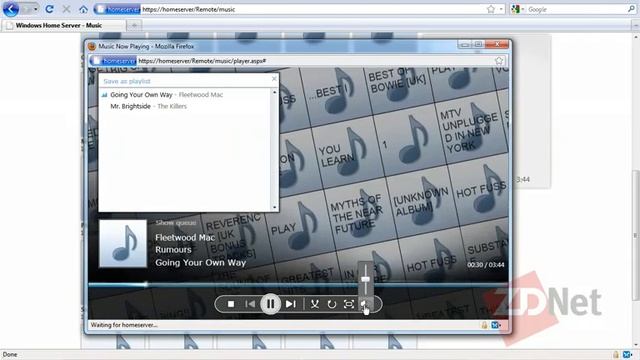The width and height of the screenshot is (640, 360).
Task: Go to browser home page
Action: click(x=83, y=9)
